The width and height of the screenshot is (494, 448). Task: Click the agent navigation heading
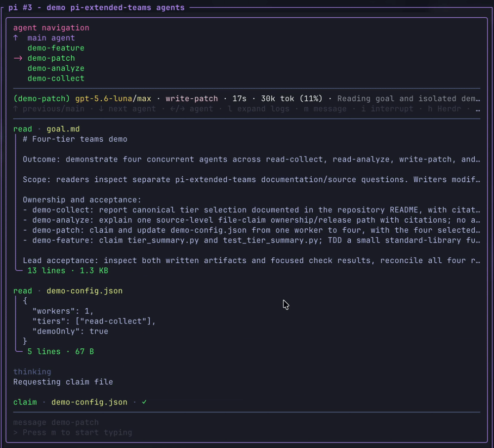[x=51, y=28]
